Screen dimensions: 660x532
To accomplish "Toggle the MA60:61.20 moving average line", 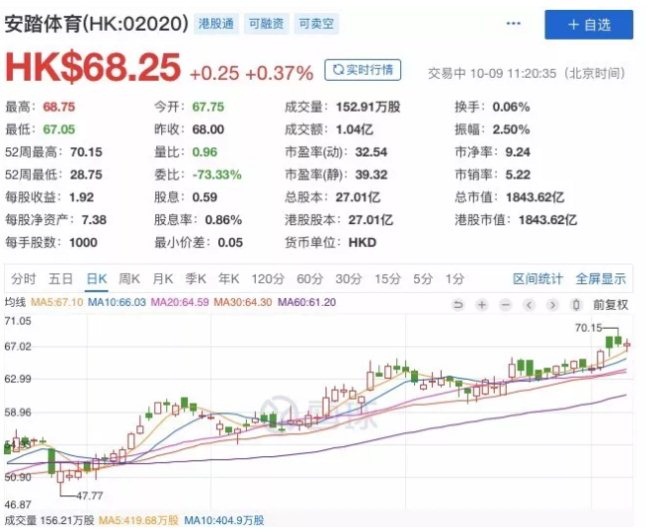I will [307, 302].
